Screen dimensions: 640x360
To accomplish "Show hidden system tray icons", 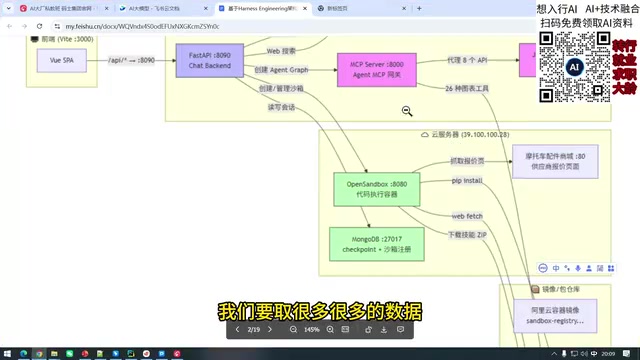I will (554, 353).
